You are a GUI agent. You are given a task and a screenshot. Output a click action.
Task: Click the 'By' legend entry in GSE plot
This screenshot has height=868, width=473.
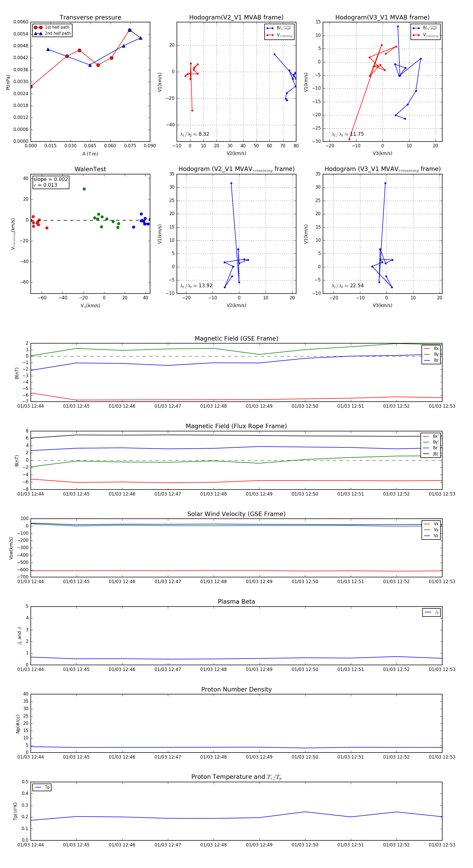pos(431,354)
